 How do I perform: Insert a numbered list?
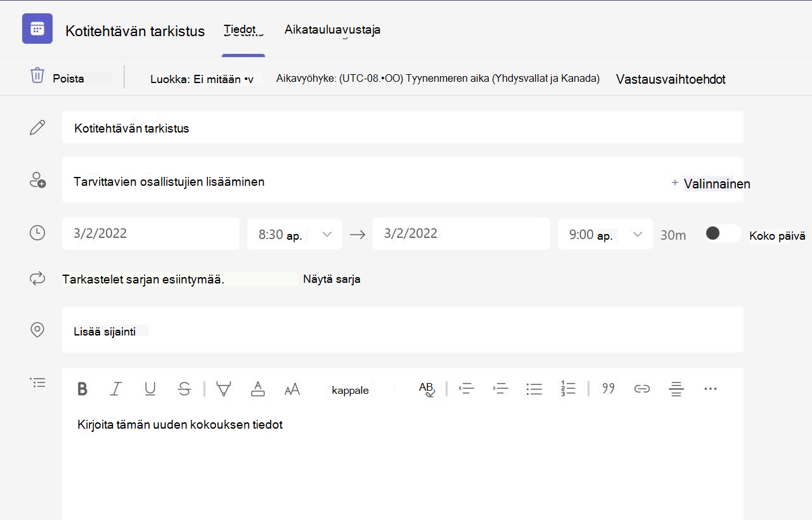(x=568, y=389)
